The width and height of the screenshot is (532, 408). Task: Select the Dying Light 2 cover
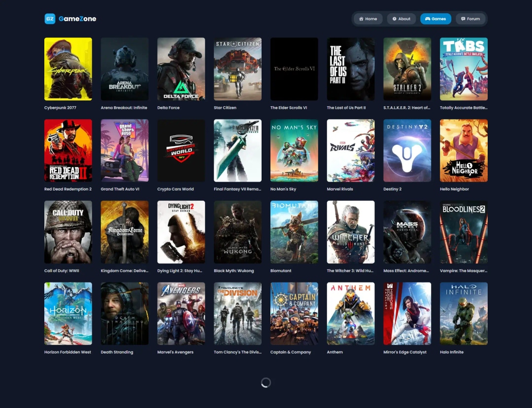[181, 232]
